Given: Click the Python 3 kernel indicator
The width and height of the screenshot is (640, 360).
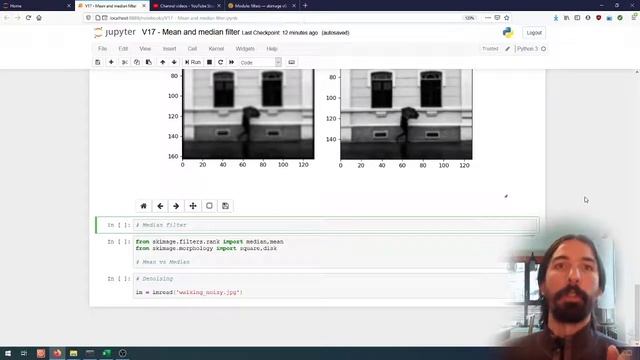Looking at the screenshot, I should coord(531,49).
